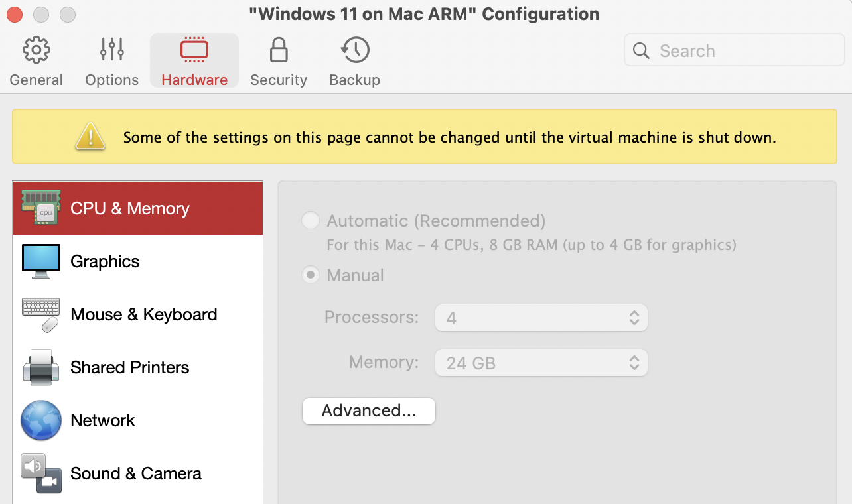Select Network in the hardware list
The width and height of the screenshot is (852, 504).
point(138,420)
